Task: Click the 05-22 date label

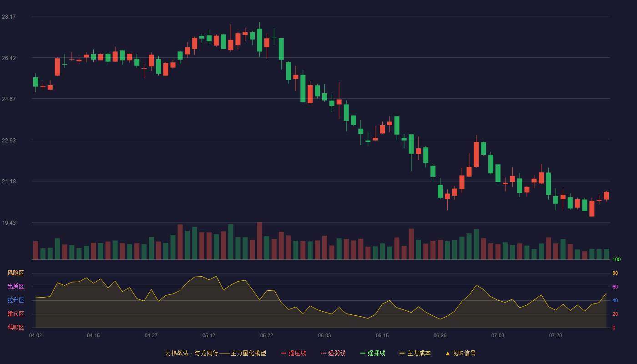Action: pos(267,335)
